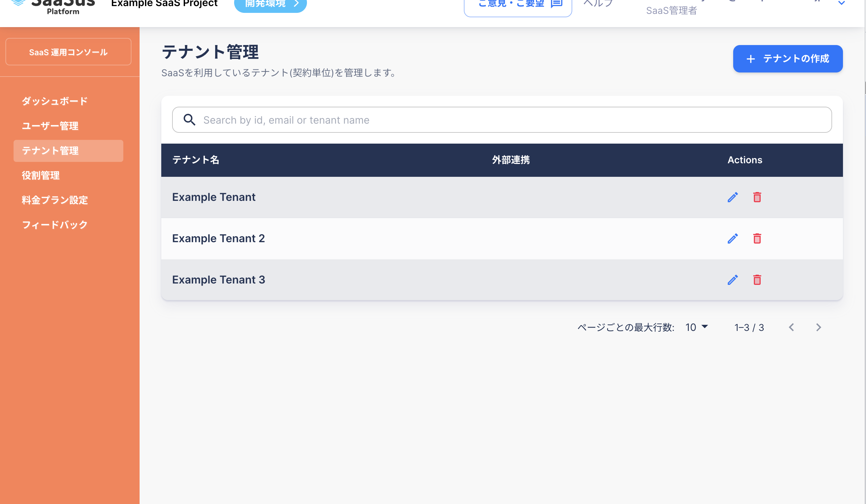866x504 pixels.
Task: Switch environment via 開発環境 pill
Action: (x=270, y=4)
